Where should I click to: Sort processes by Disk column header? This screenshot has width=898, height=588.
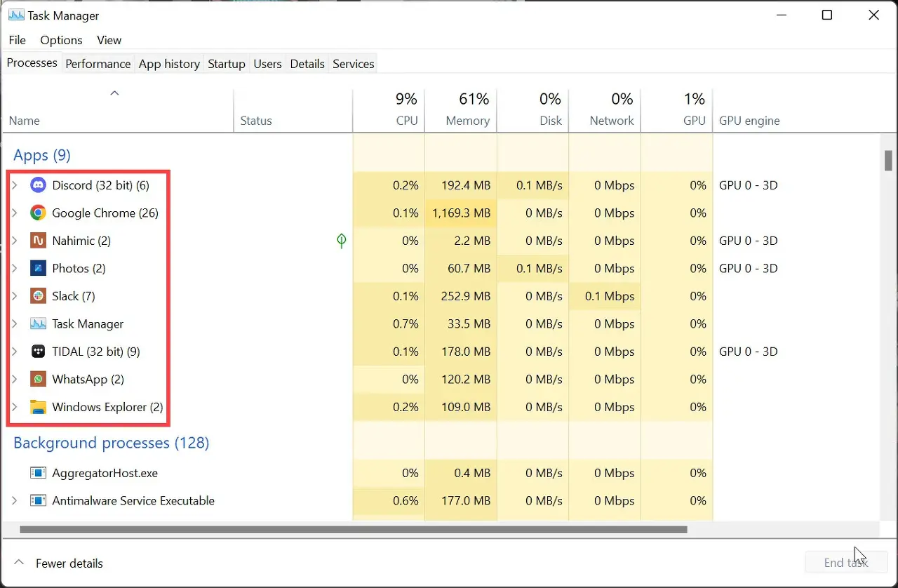533,110
